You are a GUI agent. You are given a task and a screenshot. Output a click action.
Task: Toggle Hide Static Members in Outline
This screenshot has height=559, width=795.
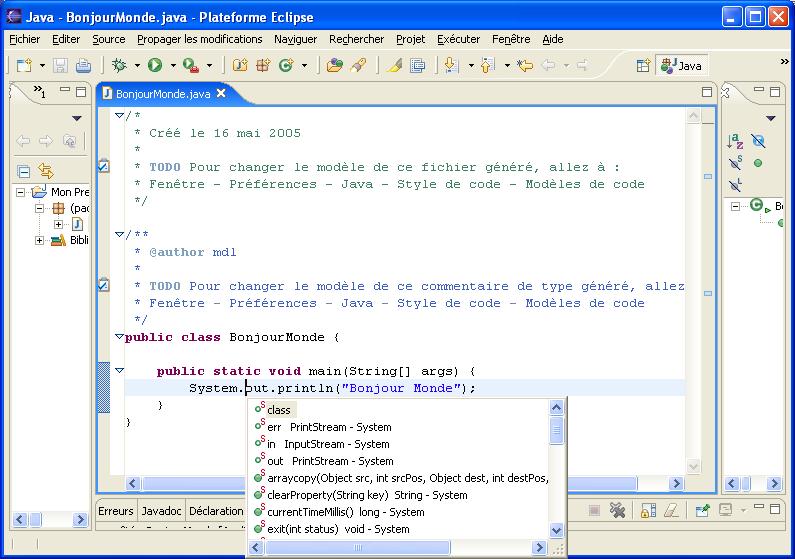tap(735, 163)
